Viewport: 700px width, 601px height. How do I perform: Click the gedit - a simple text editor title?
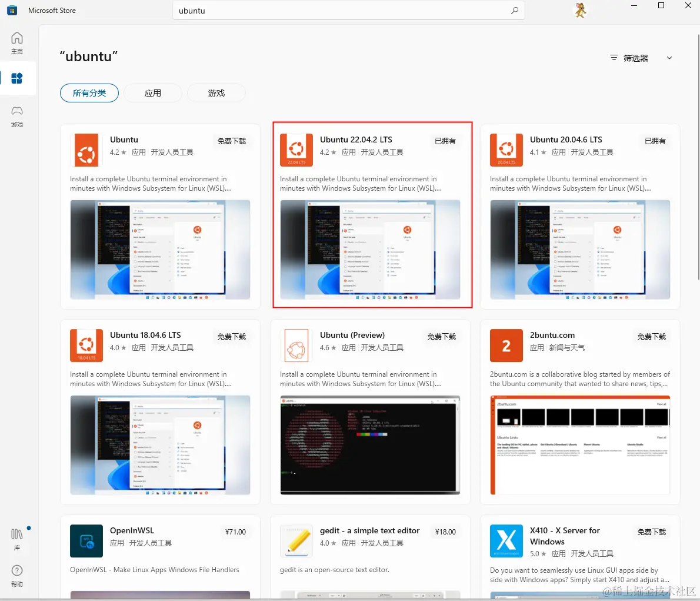point(369,530)
